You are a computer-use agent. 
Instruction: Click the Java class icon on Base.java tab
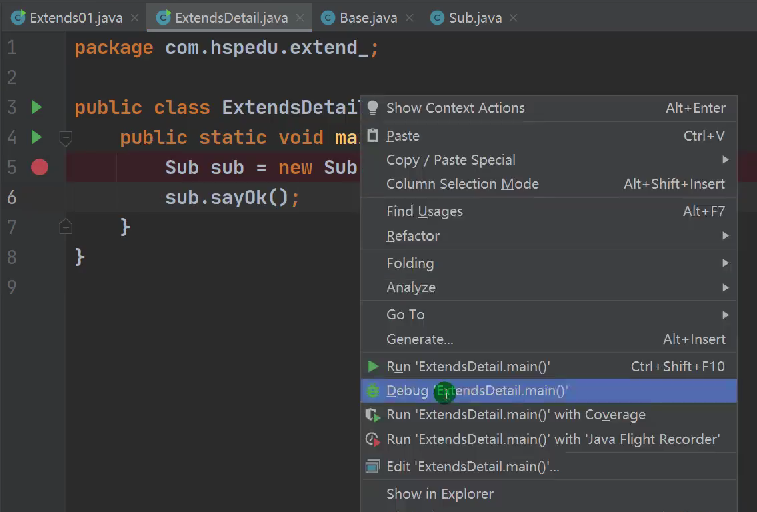[x=328, y=18]
